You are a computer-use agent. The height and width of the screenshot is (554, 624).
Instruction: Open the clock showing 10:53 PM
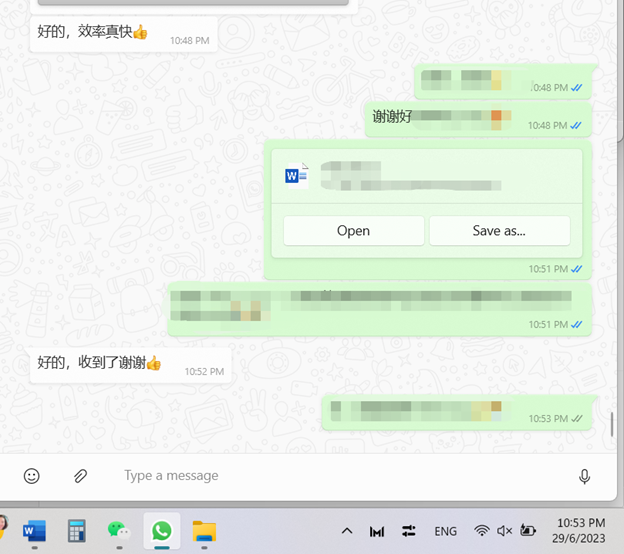(582, 530)
